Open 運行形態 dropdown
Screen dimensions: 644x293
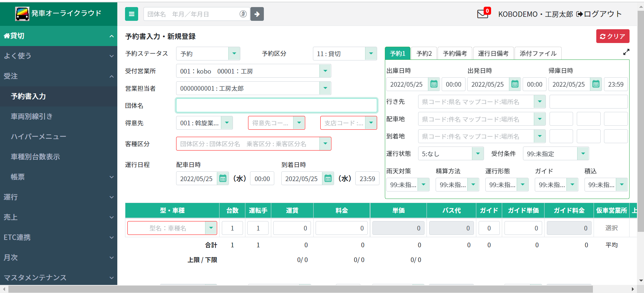click(x=522, y=184)
